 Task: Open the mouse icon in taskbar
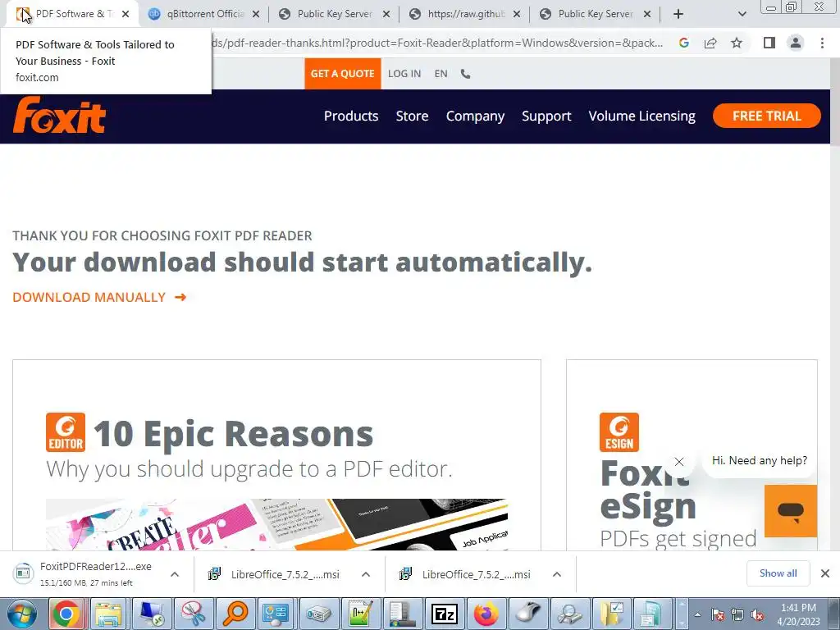tap(529, 614)
